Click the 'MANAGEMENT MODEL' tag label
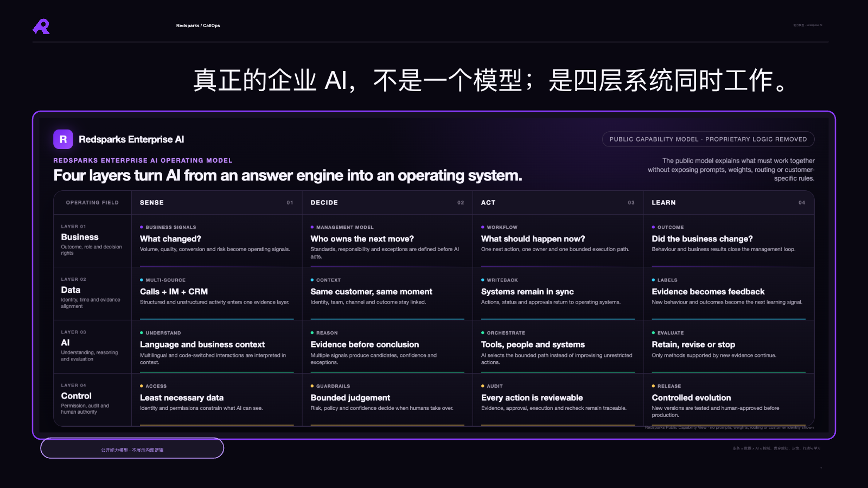This screenshot has height=488, width=868. pyautogui.click(x=345, y=227)
